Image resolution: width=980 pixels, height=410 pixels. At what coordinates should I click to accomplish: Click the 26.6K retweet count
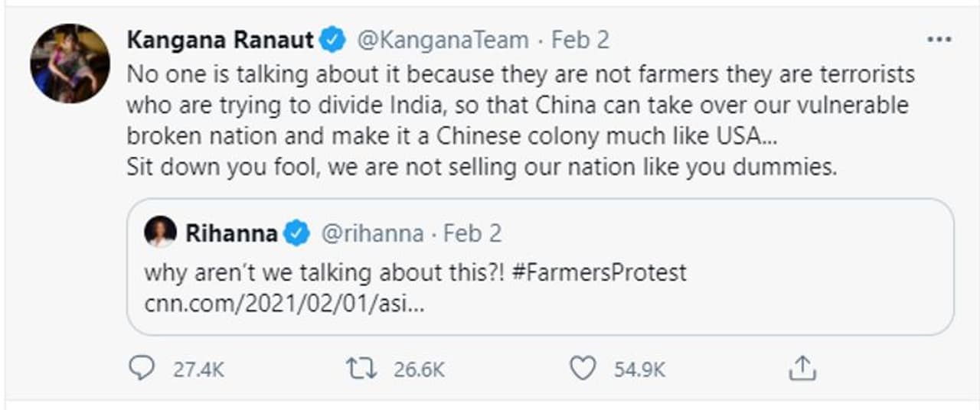point(419,370)
